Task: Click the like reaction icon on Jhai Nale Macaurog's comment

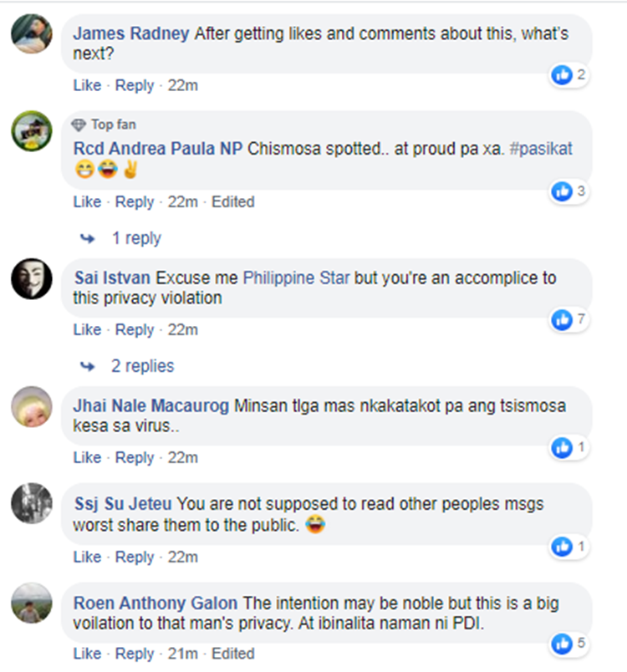Action: coord(561,448)
